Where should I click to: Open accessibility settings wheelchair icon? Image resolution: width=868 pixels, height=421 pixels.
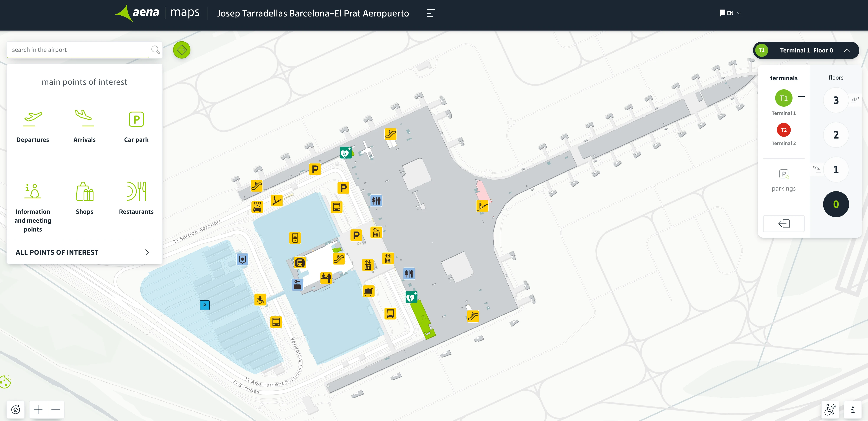coord(830,410)
